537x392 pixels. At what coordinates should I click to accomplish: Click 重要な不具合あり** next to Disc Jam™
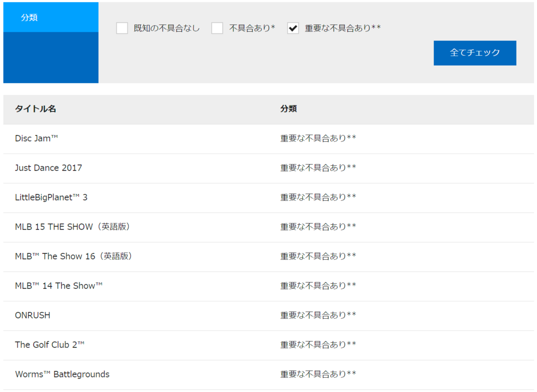[318, 138]
